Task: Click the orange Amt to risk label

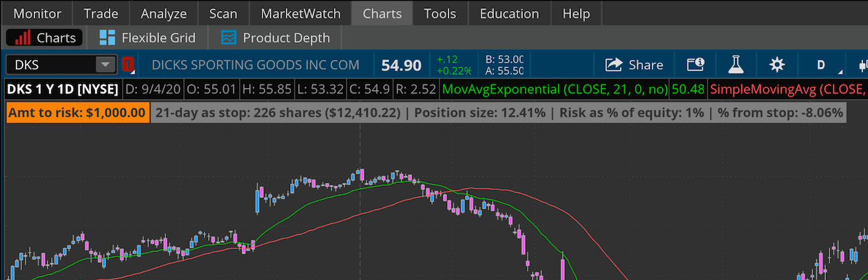Action: (77, 112)
